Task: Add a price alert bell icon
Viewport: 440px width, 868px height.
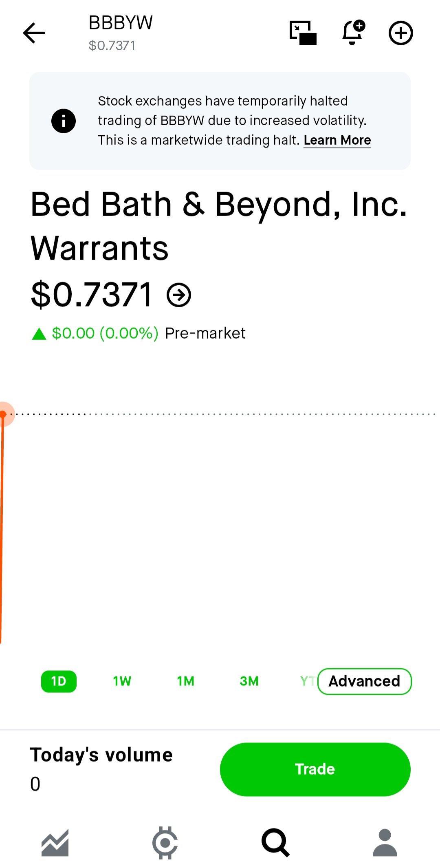Action: point(353,33)
